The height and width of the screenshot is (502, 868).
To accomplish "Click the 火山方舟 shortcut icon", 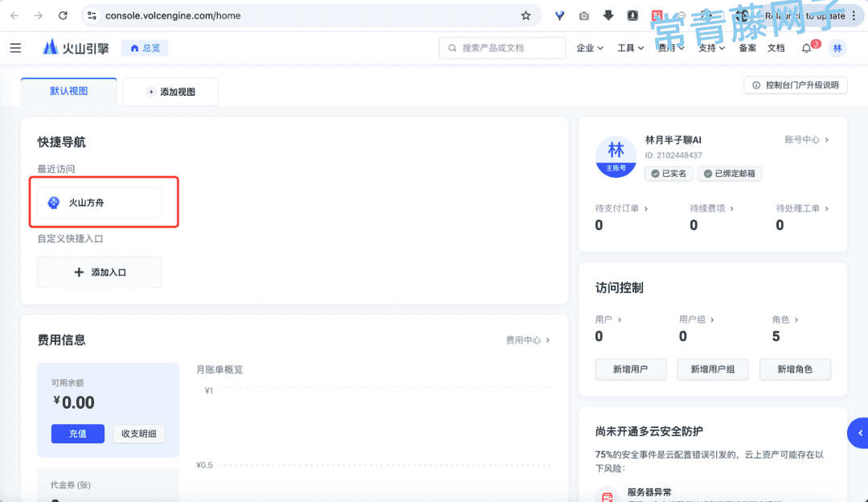I will 54,203.
